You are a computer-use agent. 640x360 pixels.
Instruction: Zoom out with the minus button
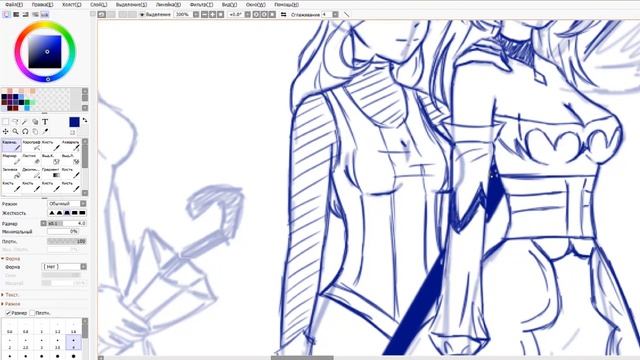204,14
